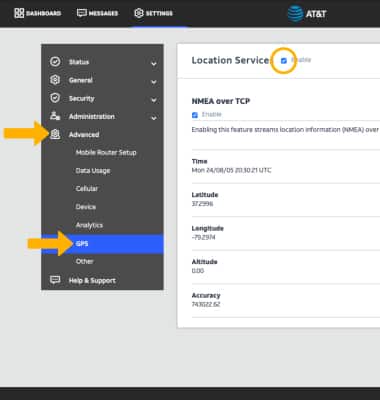Toggle the Location Service Enable checkbox

pos(284,61)
